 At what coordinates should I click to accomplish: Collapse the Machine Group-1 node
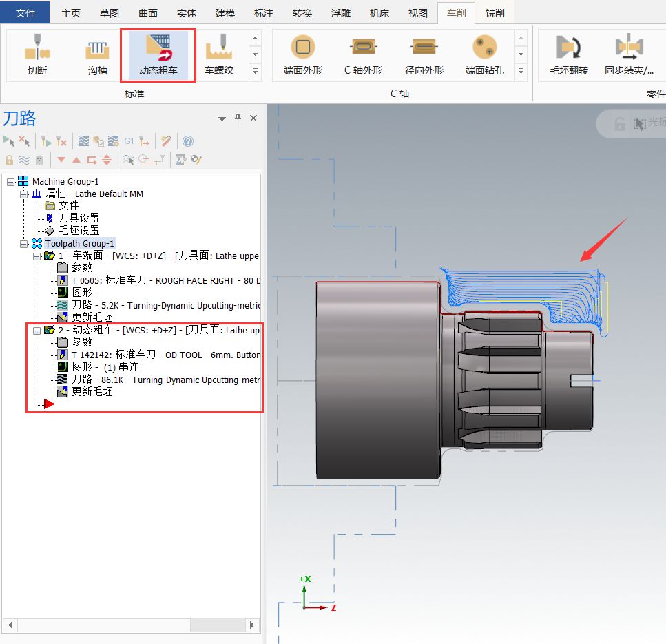pos(10,182)
